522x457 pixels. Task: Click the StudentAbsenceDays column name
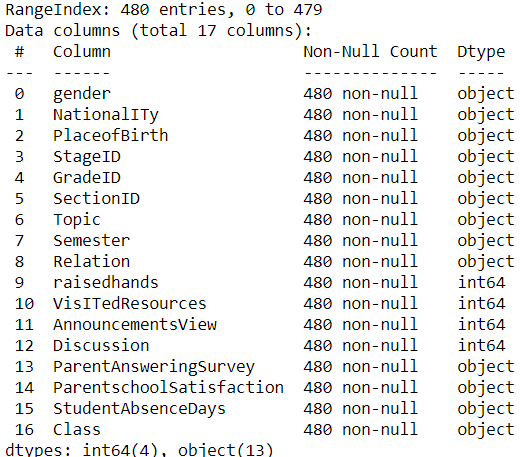[x=139, y=409]
